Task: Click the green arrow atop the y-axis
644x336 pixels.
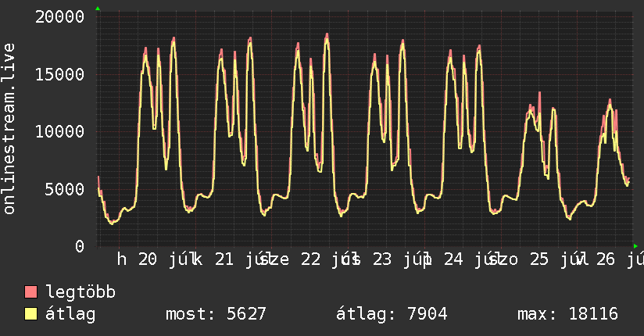Action: click(98, 9)
